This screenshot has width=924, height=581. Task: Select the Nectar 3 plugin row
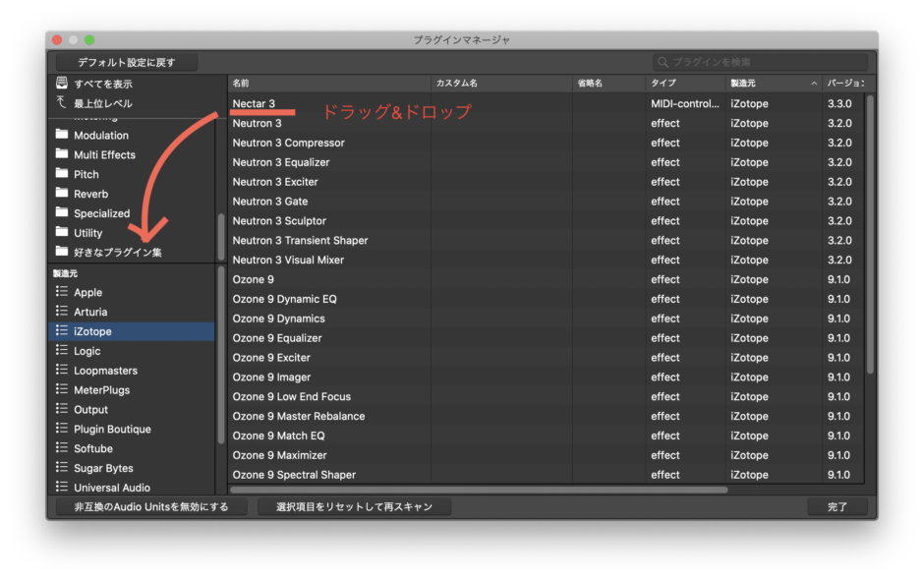256,103
